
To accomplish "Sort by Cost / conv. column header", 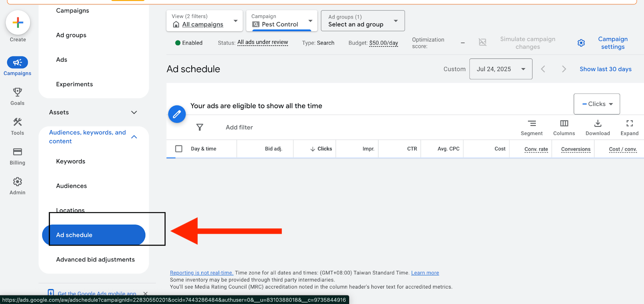I will 623,149.
